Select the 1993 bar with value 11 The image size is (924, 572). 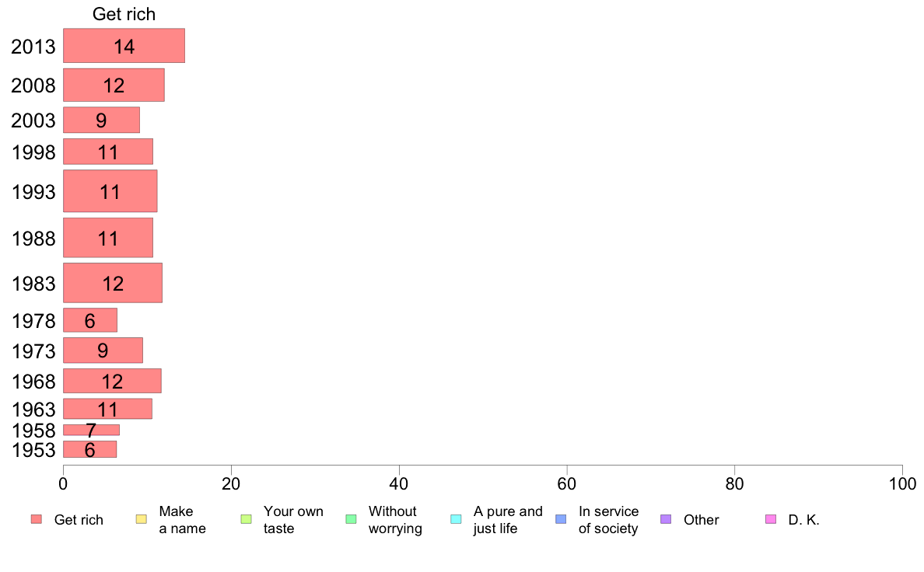(110, 191)
